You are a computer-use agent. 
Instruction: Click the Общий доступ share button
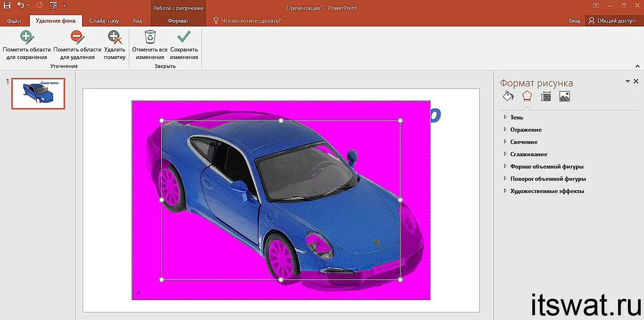(612, 21)
